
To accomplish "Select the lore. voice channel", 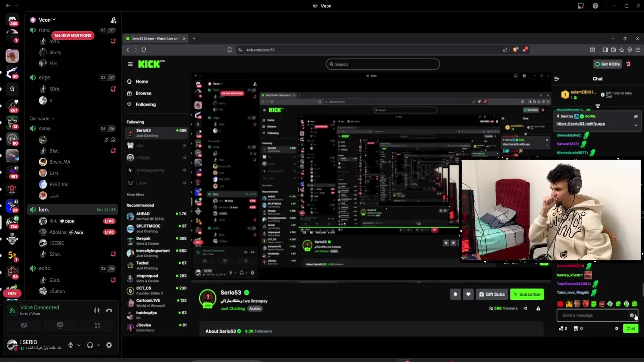I will click(72, 209).
